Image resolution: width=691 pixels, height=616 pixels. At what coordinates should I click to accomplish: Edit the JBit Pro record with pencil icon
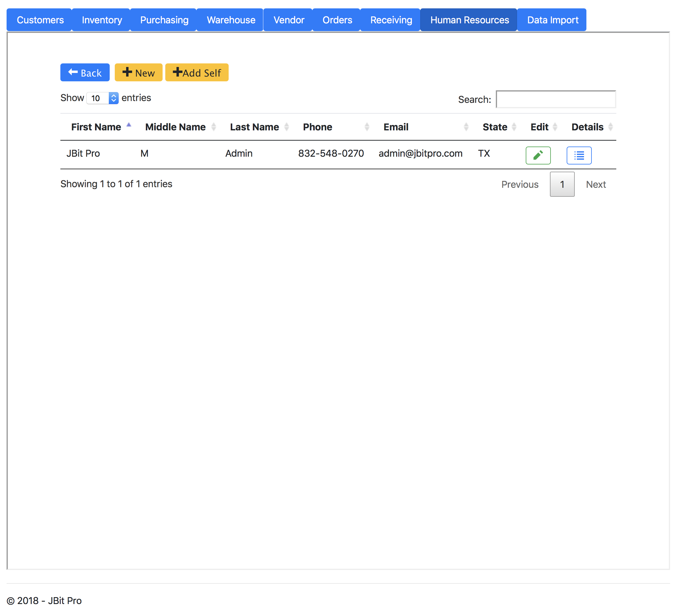point(538,155)
